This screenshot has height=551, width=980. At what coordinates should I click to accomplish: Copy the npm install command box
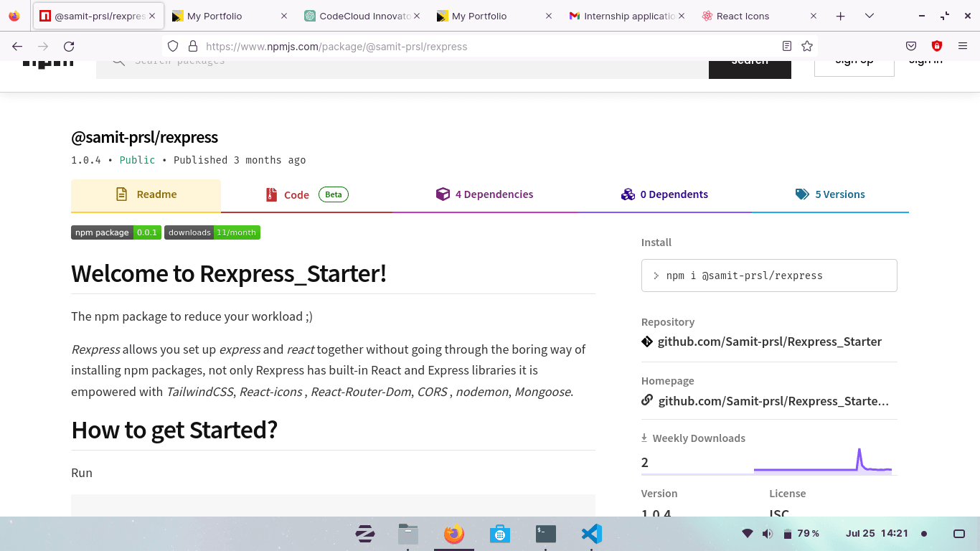click(769, 275)
